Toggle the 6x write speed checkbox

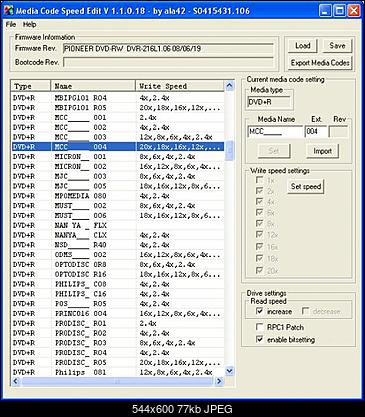259,212
